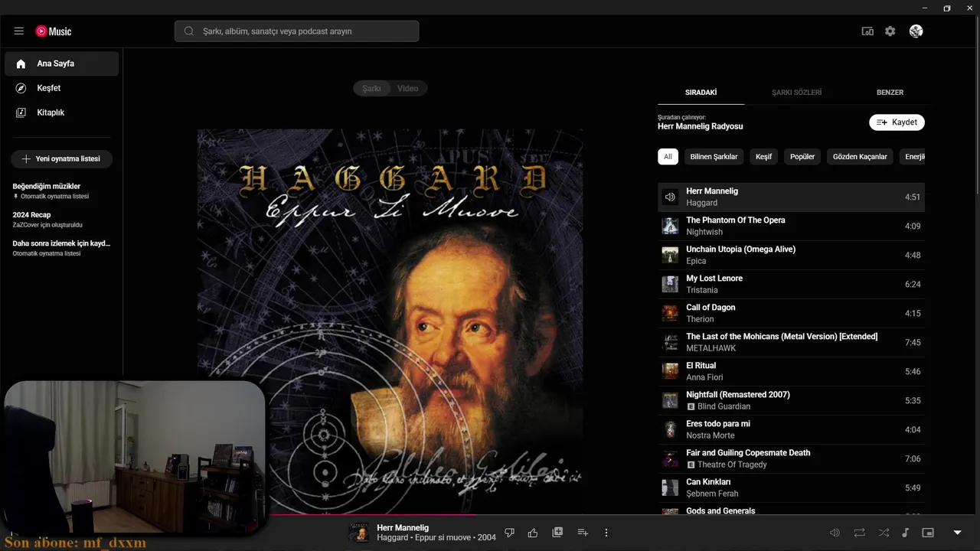
Task: Open the settings gear icon
Action: (890, 31)
